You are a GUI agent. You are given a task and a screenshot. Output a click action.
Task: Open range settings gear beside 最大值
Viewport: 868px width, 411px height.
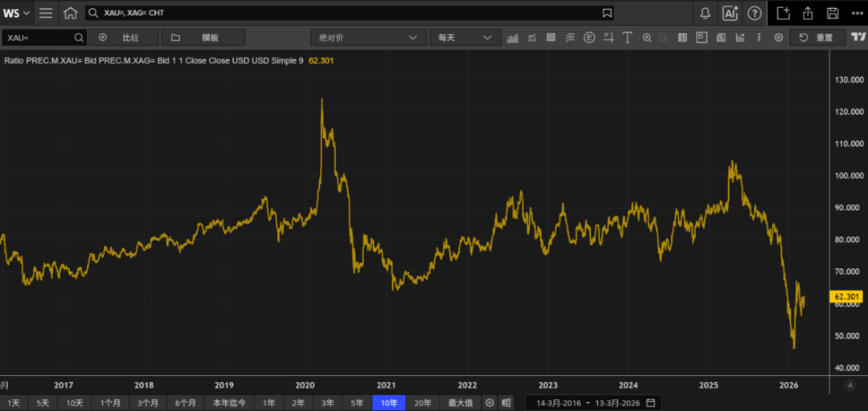pyautogui.click(x=489, y=403)
